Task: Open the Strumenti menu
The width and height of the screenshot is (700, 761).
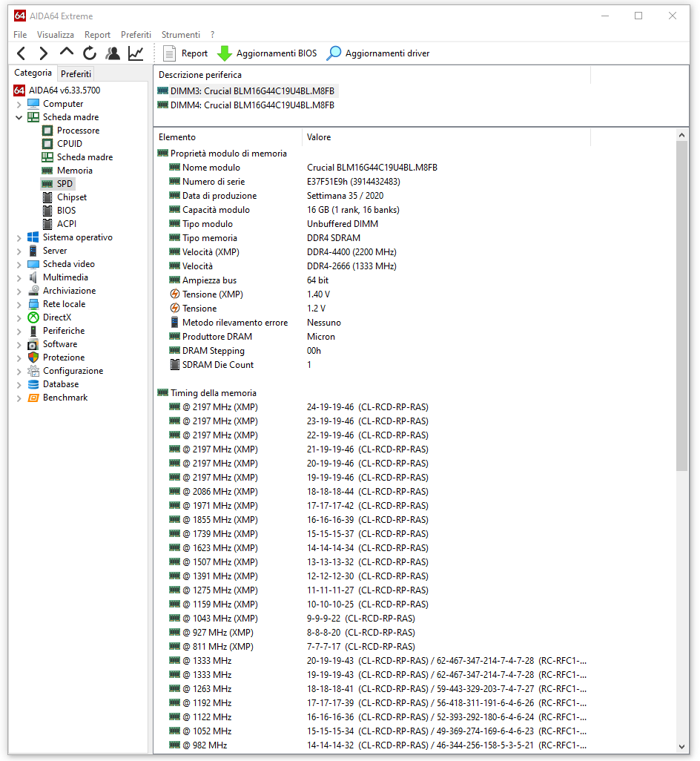Action: pyautogui.click(x=180, y=35)
